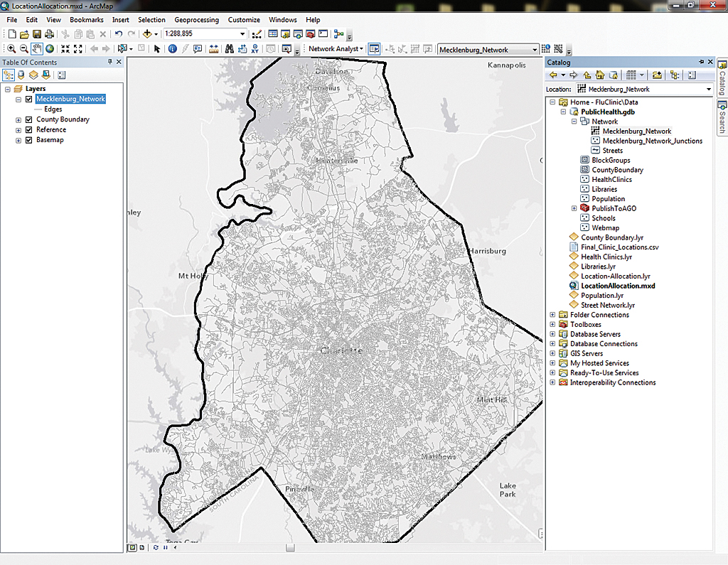Open the Geoprocessing menu

pyautogui.click(x=196, y=20)
